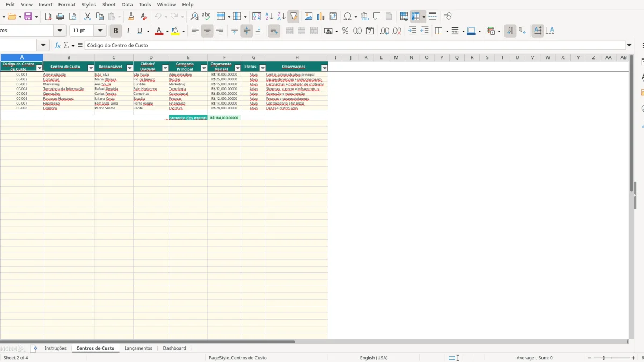
Task: Expand the formula bar
Action: pyautogui.click(x=630, y=46)
